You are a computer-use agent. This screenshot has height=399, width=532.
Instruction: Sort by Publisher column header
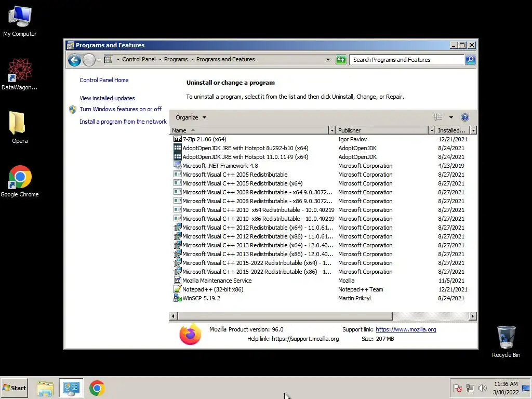(382, 130)
